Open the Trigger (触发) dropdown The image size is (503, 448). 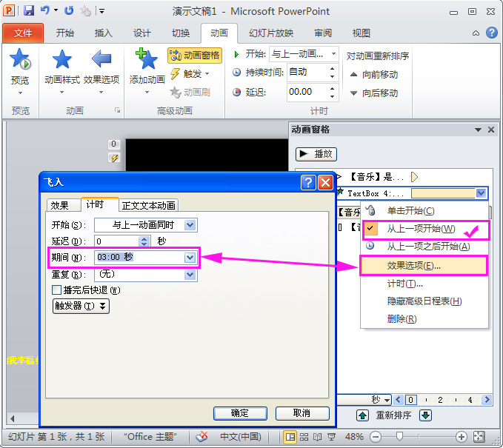[x=190, y=74]
